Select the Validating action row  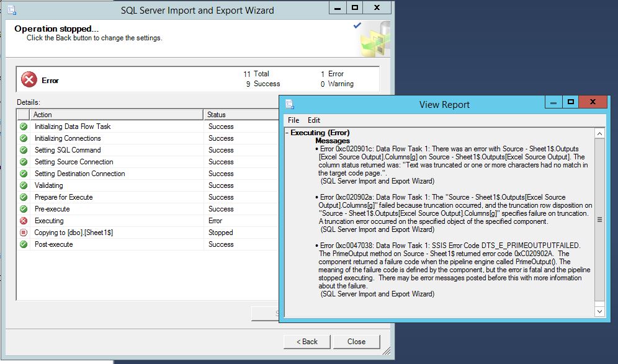(148, 185)
